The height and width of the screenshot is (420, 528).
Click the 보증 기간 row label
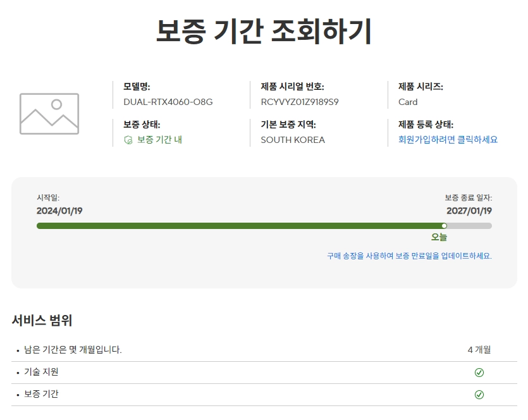tap(41, 394)
